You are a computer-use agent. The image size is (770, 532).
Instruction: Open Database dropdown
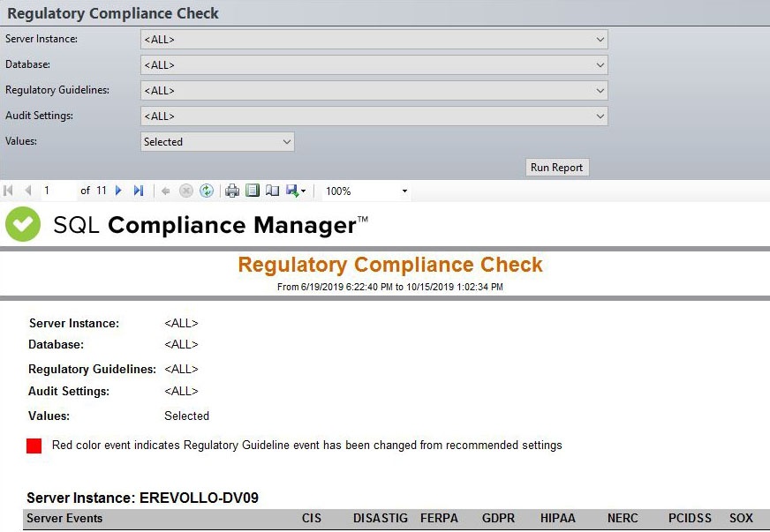coord(374,64)
